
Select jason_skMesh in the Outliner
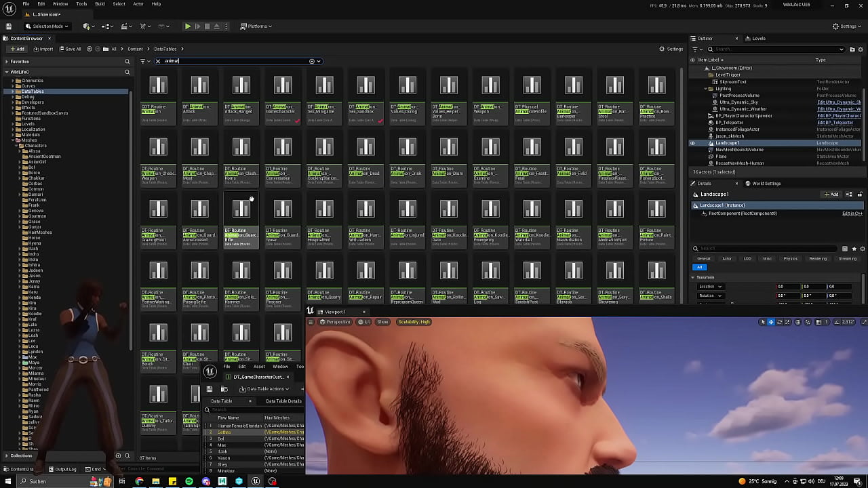[730, 136]
